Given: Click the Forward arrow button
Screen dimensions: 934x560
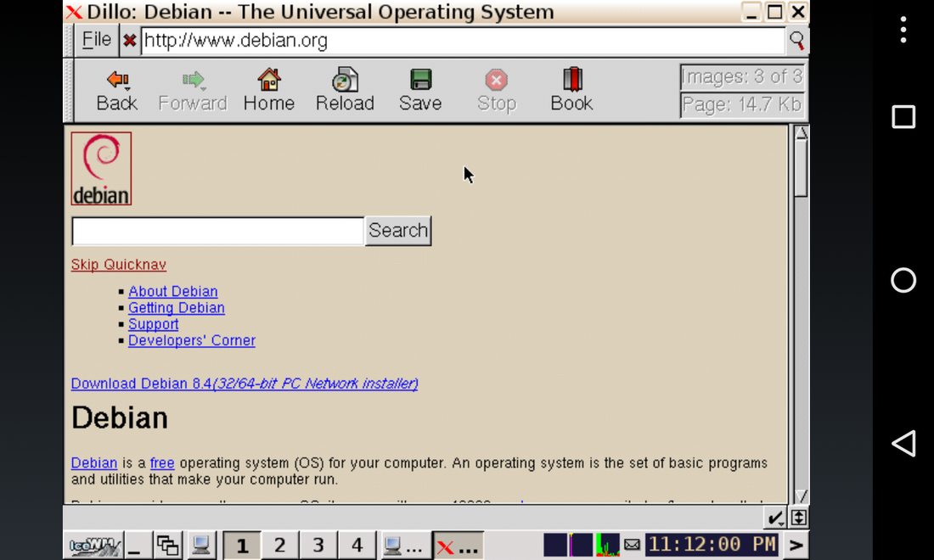Looking at the screenshot, I should pos(193,91).
